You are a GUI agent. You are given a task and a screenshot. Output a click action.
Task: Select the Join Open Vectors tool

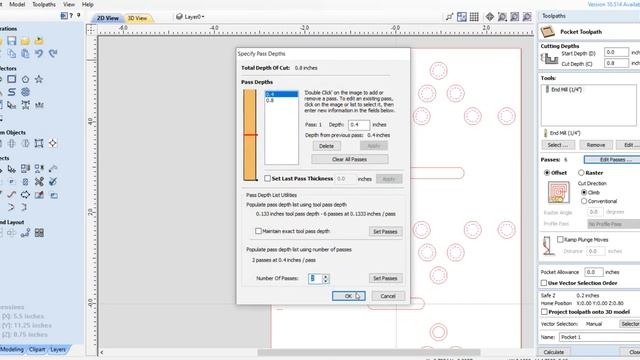coord(11,207)
